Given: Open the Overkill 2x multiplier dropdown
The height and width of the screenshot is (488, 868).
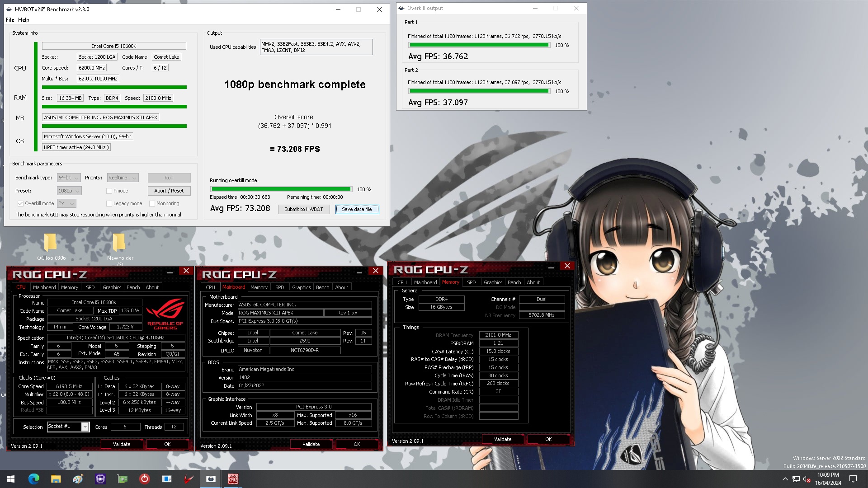Looking at the screenshot, I should (66, 204).
